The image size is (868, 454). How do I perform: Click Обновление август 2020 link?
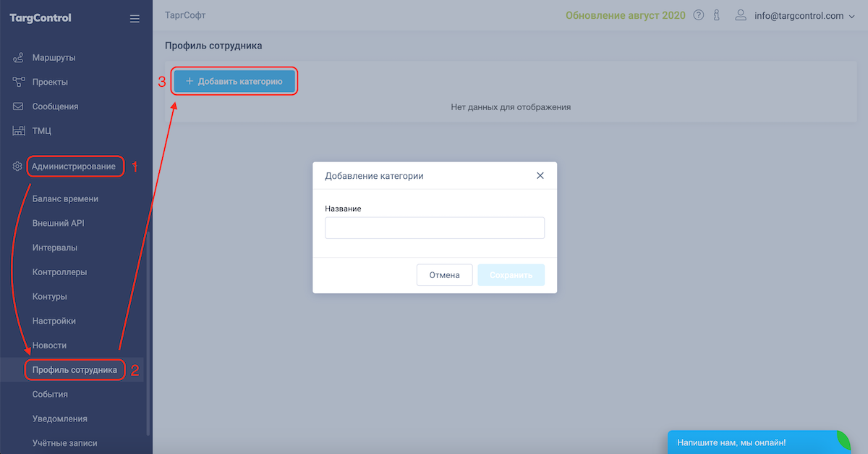click(x=625, y=15)
